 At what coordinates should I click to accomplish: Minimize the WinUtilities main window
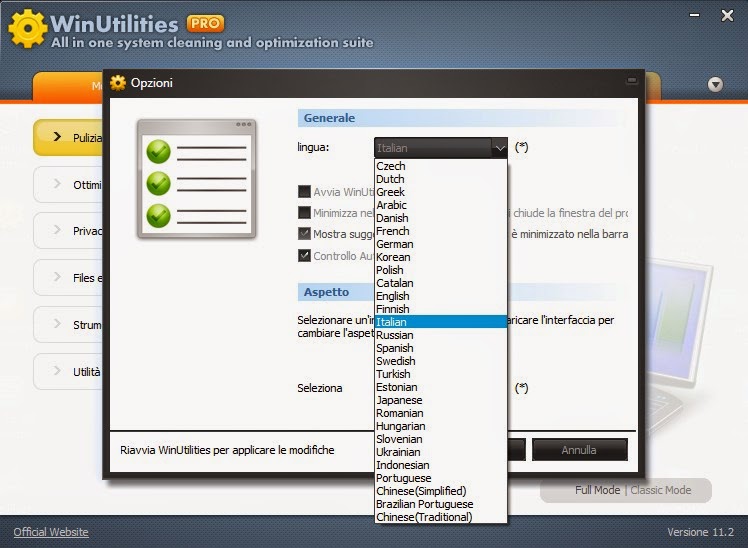[x=695, y=15]
